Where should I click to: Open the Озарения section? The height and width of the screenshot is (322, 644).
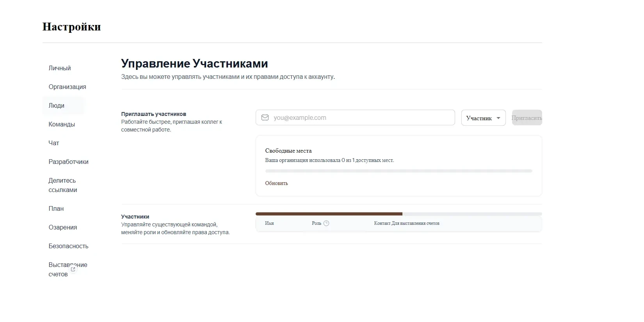[x=63, y=227]
